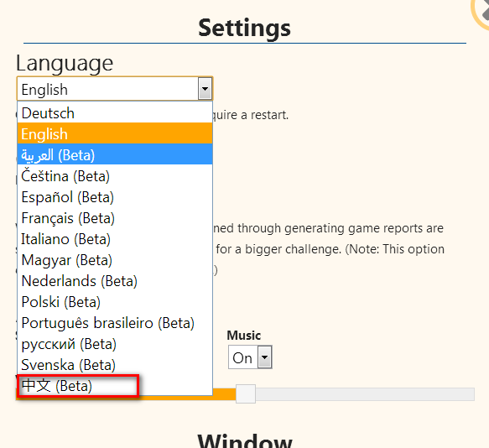Choose Magyar (Beta) option
Image resolution: width=489 pixels, height=448 pixels.
tap(115, 259)
